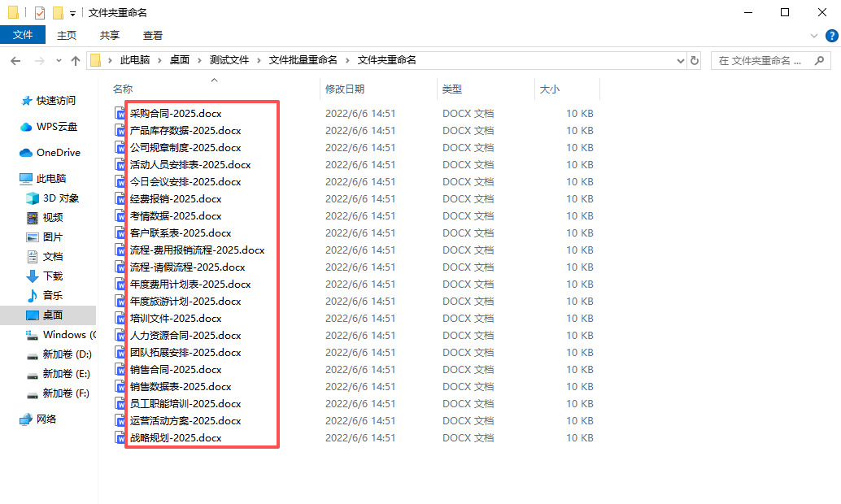
Task: Select file 销售数据表-2025.docx
Action: 181,387
